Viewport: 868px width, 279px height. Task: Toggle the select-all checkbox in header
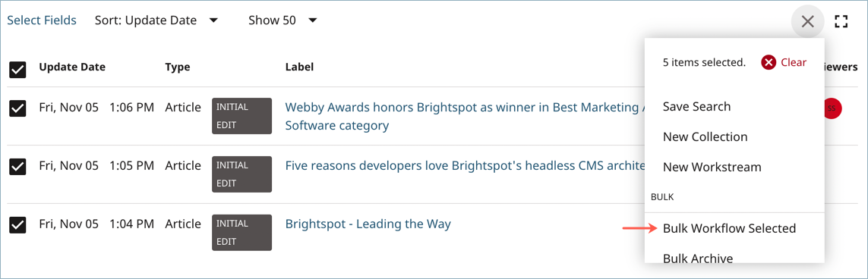[17, 70]
